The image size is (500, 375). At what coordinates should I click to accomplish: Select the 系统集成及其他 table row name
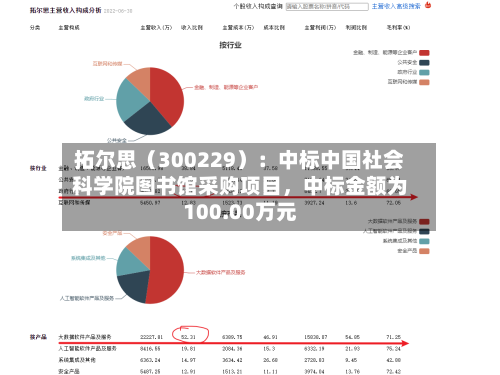[77, 360]
